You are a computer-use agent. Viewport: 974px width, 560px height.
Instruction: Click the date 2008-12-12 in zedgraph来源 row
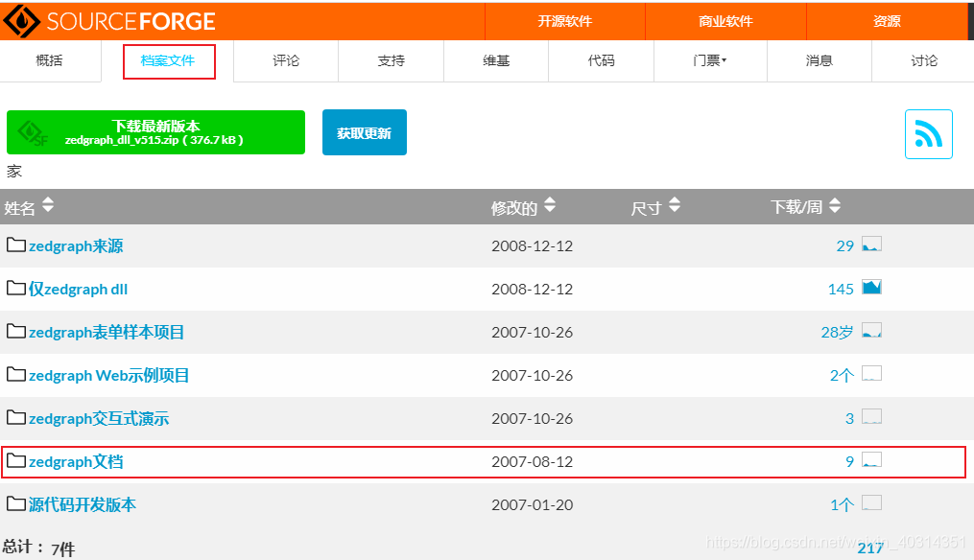click(533, 245)
